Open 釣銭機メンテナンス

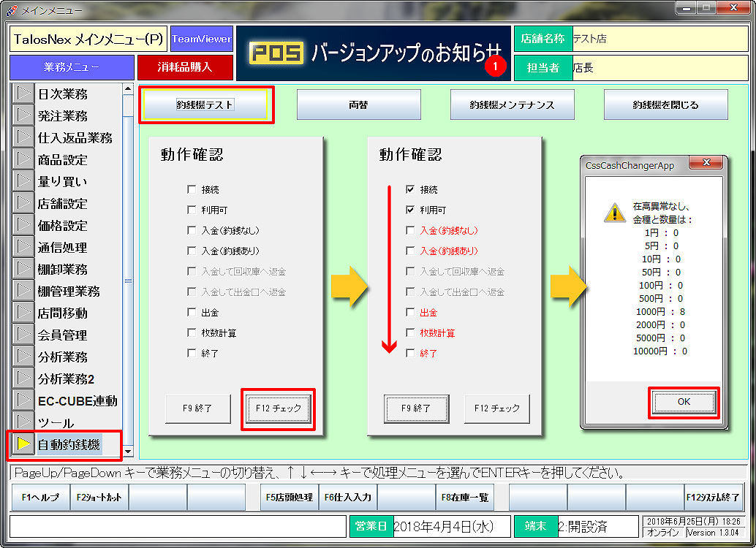click(x=512, y=104)
